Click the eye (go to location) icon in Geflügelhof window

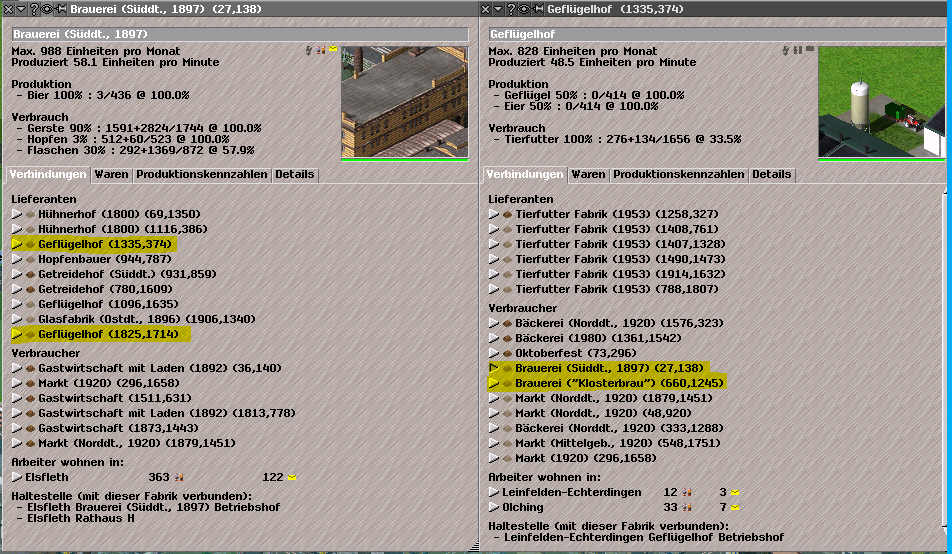tap(524, 8)
